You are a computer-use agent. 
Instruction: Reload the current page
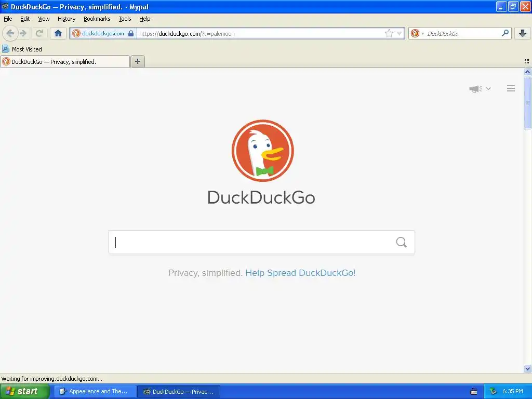click(x=39, y=33)
